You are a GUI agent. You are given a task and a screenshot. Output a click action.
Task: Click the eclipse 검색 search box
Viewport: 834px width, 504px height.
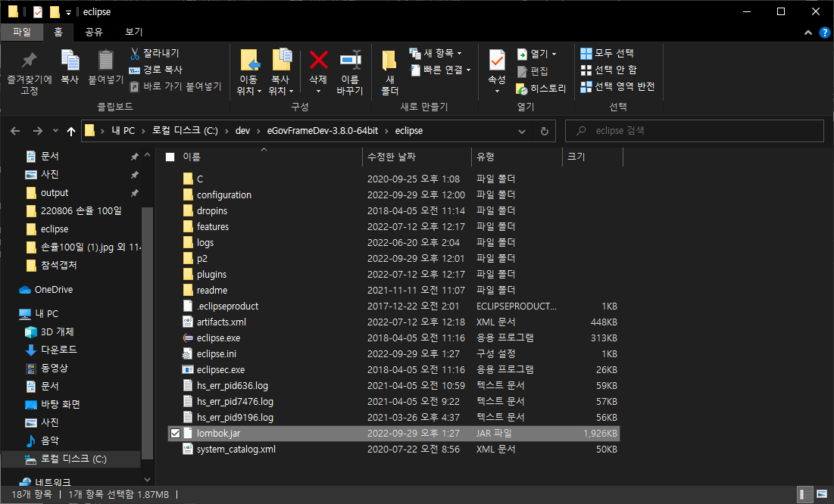pos(694,131)
